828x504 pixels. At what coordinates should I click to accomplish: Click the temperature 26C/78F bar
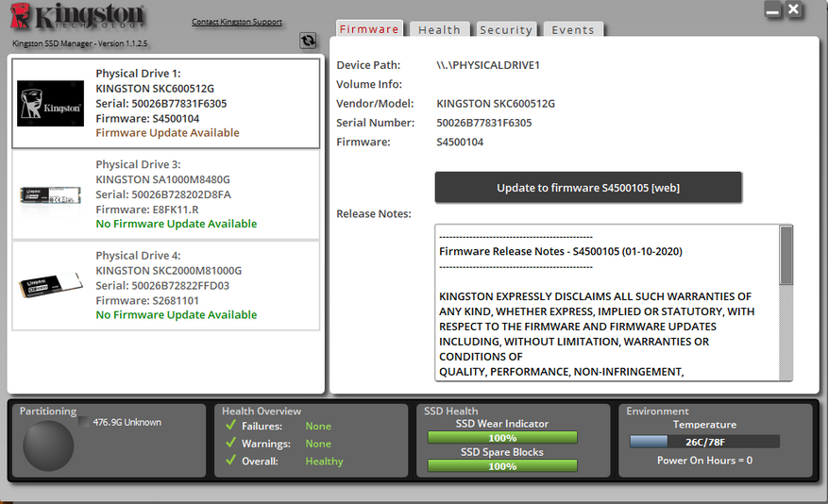(x=704, y=442)
